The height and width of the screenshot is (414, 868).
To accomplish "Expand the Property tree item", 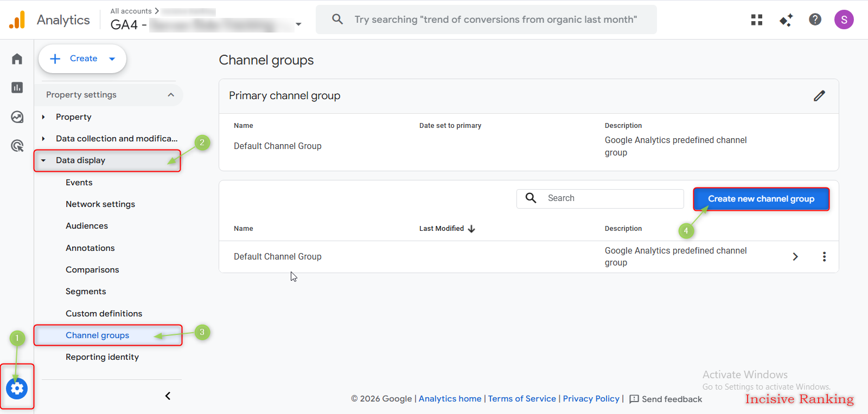I will 43,117.
